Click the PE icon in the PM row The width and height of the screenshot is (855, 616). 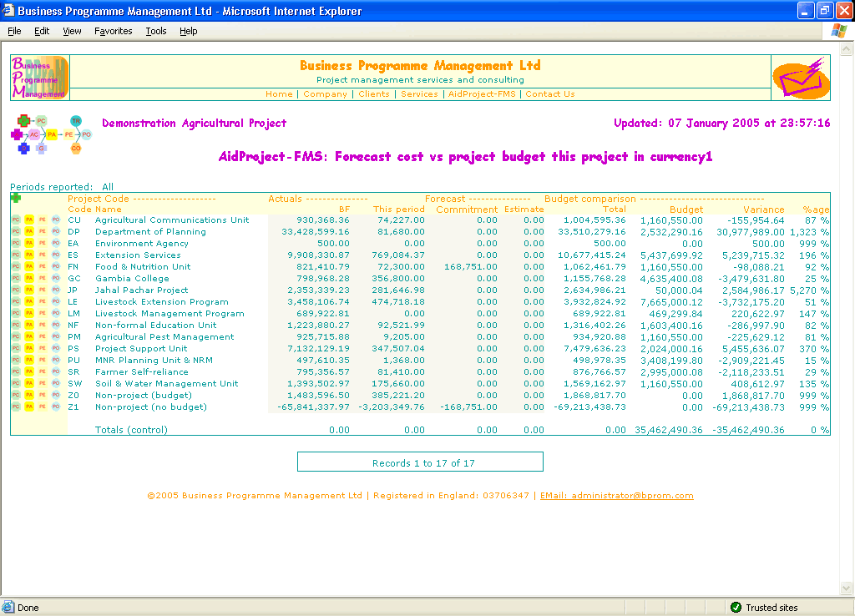[42, 337]
